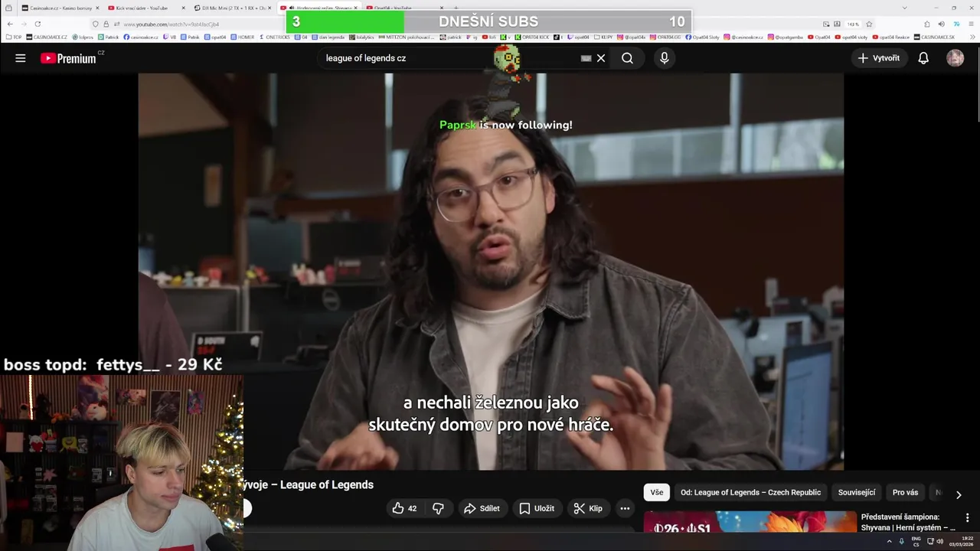Open the CASINOAKCE.CZ bookmark
The image size is (980, 551).
[x=47, y=37]
